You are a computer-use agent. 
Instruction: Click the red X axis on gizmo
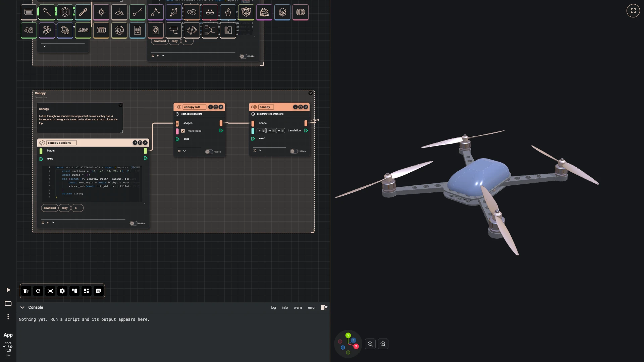tap(356, 346)
